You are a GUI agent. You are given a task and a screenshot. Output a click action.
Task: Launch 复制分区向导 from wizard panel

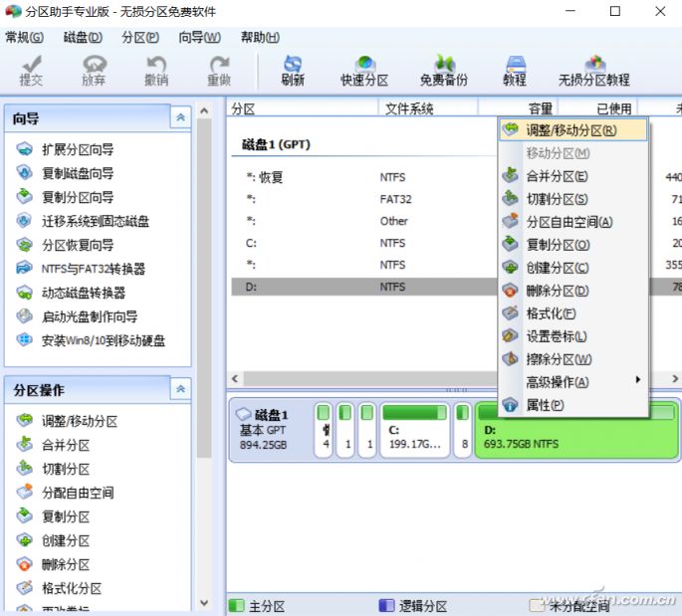click(x=65, y=197)
